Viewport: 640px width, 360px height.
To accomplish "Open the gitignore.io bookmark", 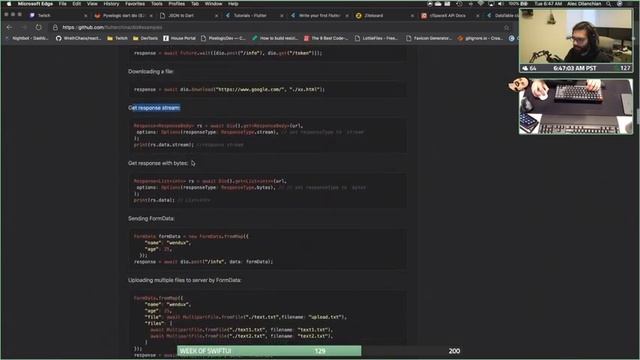I will pyautogui.click(x=480, y=38).
